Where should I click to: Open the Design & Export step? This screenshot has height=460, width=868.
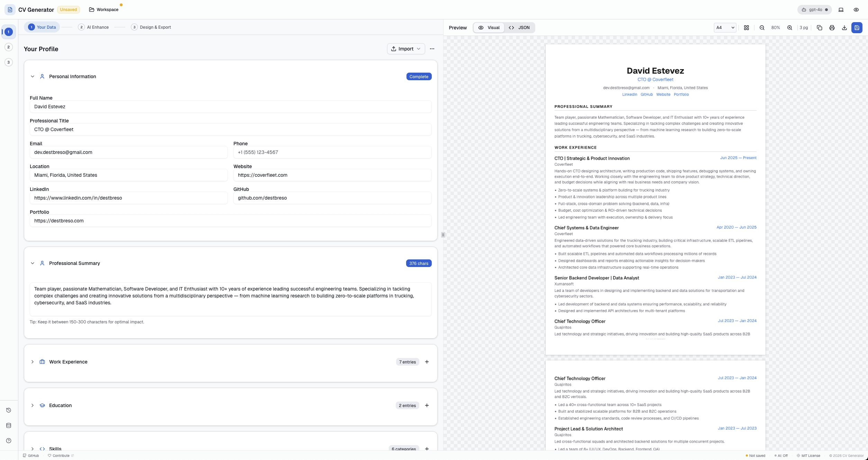[x=151, y=27]
